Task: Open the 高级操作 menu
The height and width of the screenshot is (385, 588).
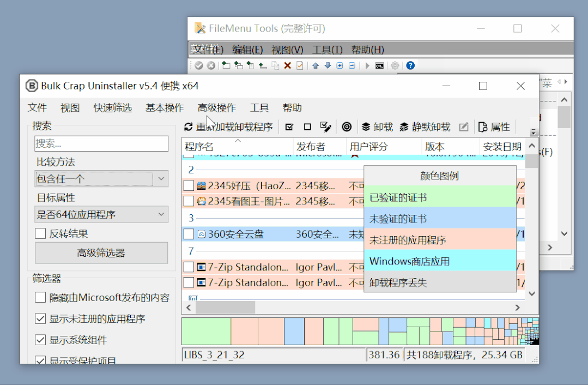Action: [217, 108]
